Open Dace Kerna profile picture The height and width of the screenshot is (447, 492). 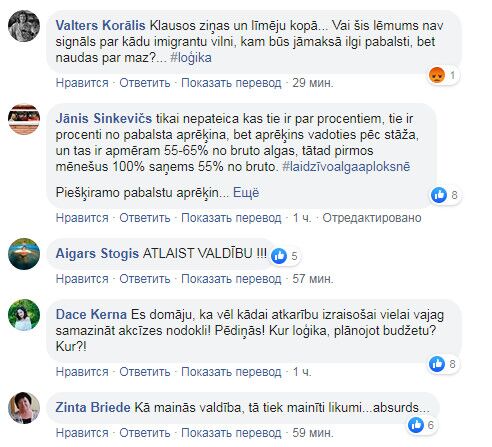pos(24,315)
